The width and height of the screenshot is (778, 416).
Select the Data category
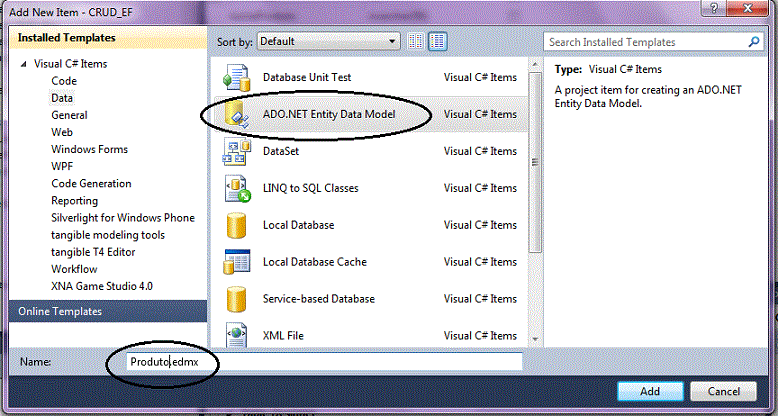62,98
